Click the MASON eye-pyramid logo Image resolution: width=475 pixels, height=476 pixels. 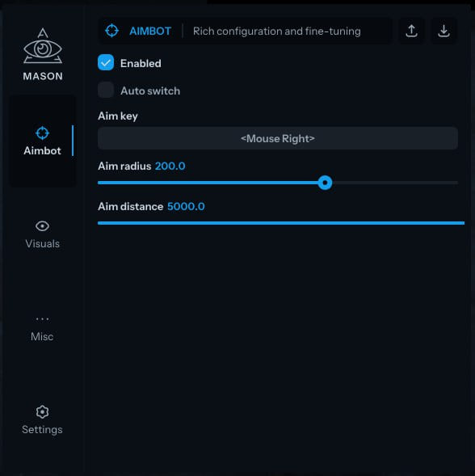coord(43,46)
